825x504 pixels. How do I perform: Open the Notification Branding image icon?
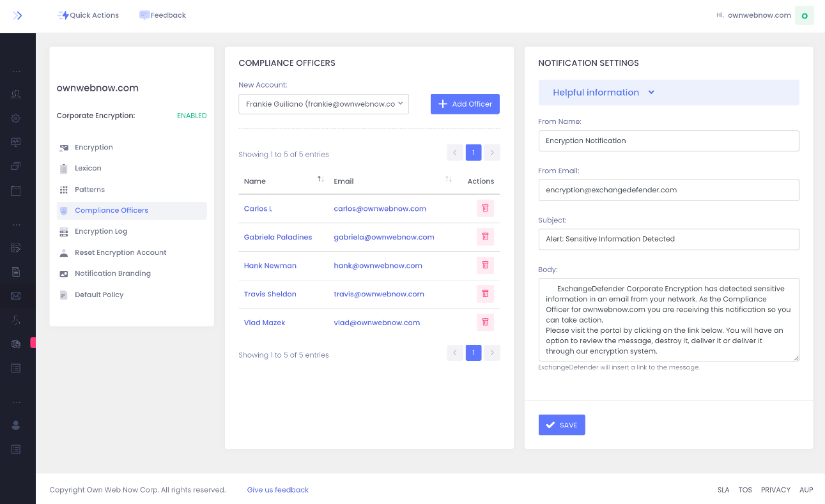[64, 273]
